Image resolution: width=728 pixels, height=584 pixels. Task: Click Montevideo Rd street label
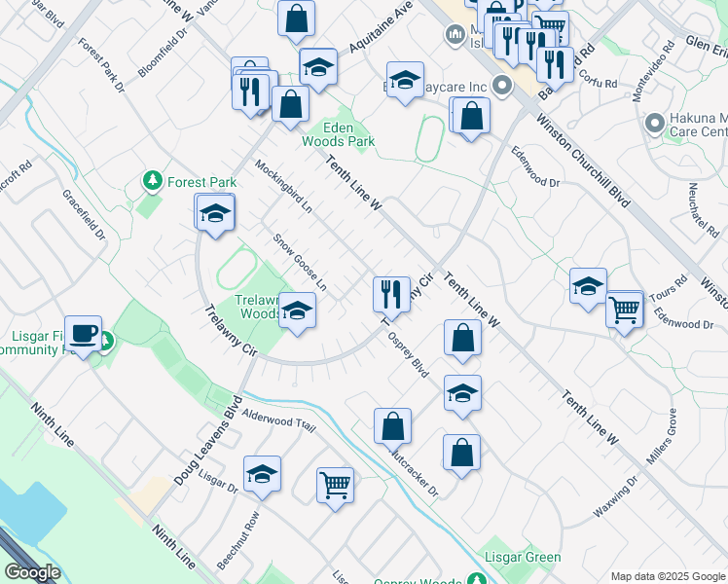click(x=654, y=71)
